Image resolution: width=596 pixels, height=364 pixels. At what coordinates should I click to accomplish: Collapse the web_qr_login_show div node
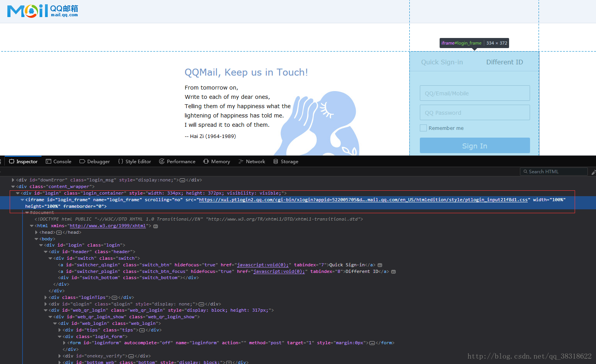tap(50, 317)
